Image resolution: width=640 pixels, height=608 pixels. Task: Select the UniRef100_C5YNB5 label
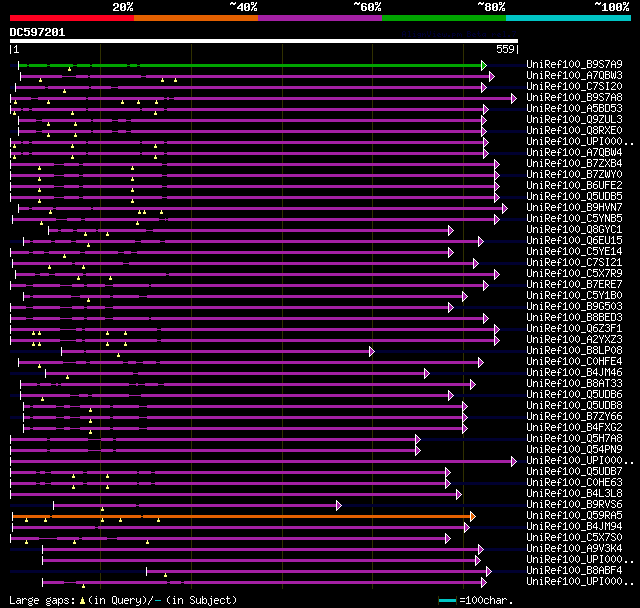coord(574,218)
